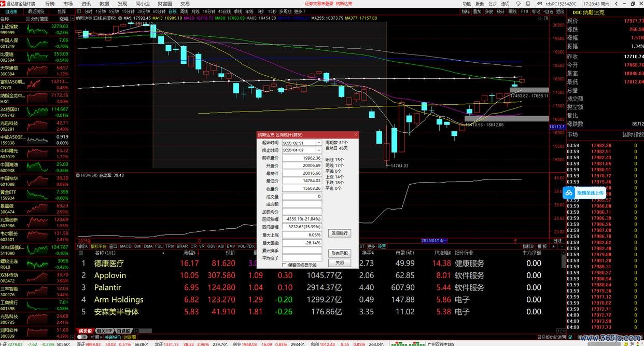The width and height of the screenshot is (644, 346).
Task: Switch to the 成份股 tab
Action: [x=85, y=330]
